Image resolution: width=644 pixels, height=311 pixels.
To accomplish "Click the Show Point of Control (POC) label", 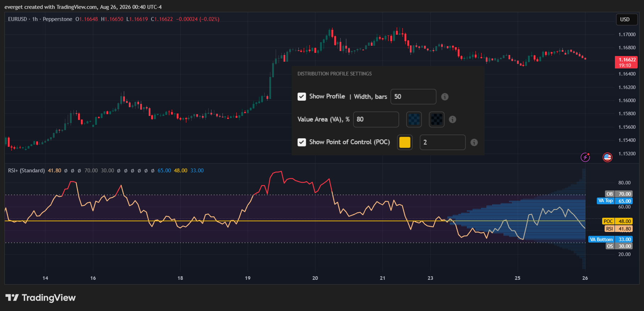I will 349,142.
